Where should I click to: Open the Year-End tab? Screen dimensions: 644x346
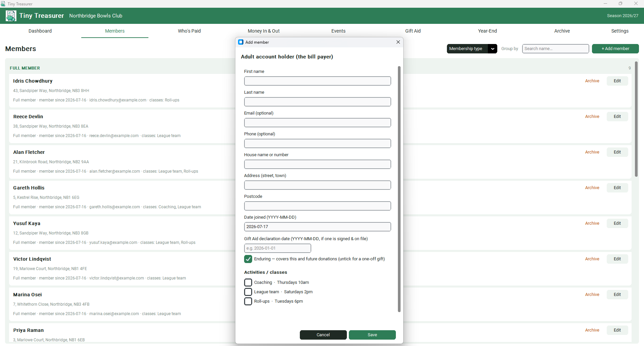point(488,31)
